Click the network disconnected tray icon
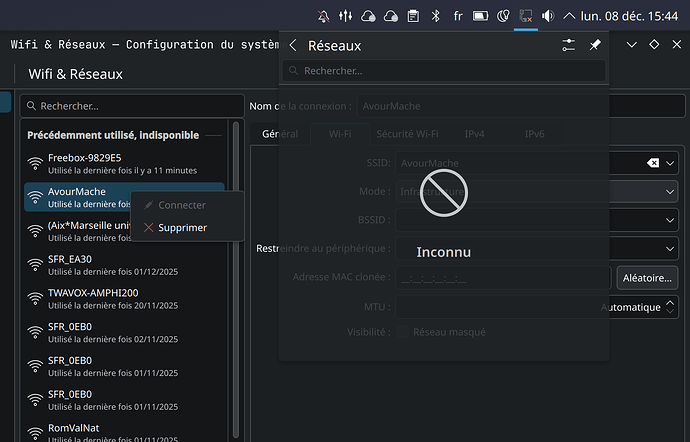 coord(525,16)
